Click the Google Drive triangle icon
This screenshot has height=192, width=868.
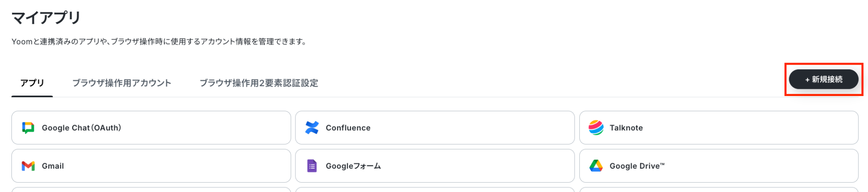tap(596, 166)
